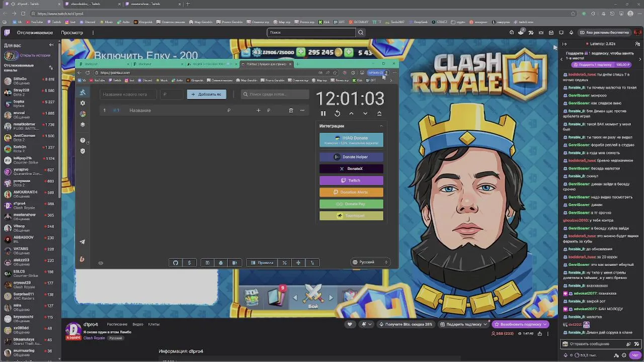644x362 pixels.
Task: Open the GitHub icon in Pointauc bottom bar
Action: [176, 262]
